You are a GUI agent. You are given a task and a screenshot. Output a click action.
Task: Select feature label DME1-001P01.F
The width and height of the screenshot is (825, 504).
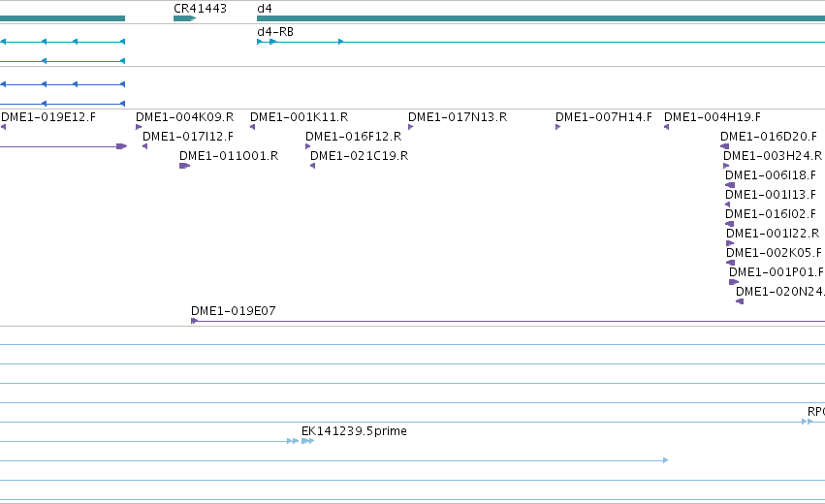pyautogui.click(x=777, y=272)
